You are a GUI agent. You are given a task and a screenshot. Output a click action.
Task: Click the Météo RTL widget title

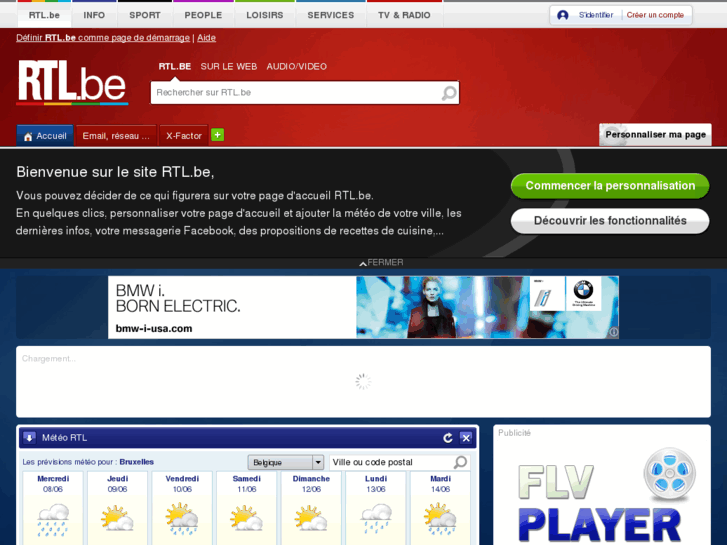pos(64,438)
